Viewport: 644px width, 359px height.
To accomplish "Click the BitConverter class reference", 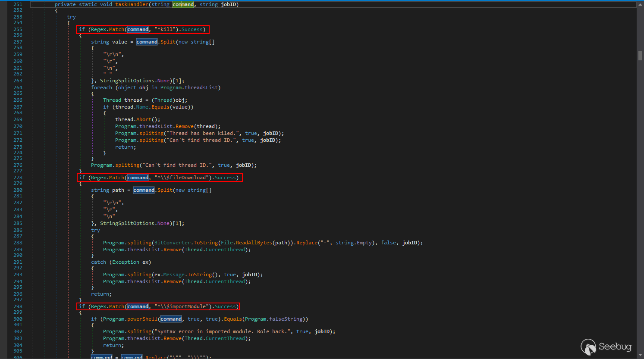I will tap(173, 243).
